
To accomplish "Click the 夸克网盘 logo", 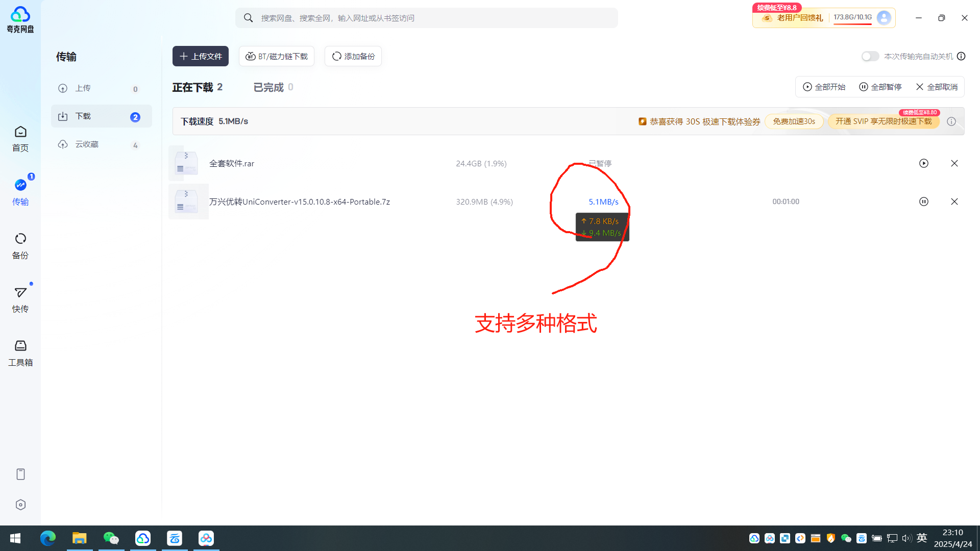I will point(20,19).
